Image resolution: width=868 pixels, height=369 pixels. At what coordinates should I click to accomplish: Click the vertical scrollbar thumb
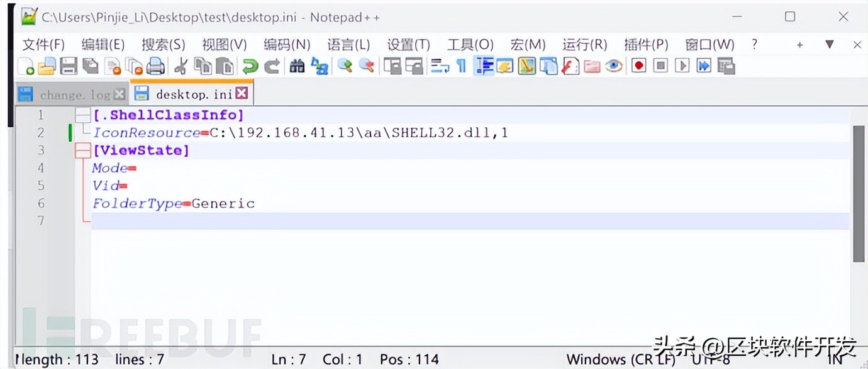click(859, 194)
